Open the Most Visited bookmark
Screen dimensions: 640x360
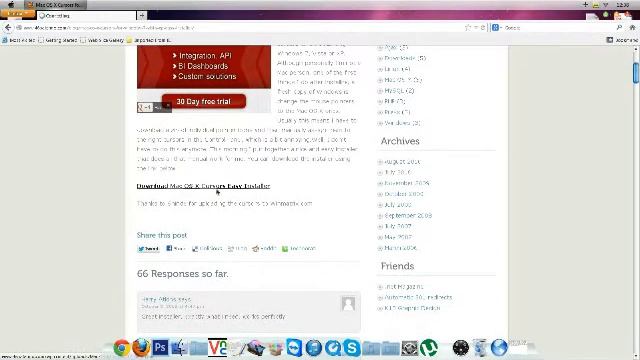click(x=19, y=40)
